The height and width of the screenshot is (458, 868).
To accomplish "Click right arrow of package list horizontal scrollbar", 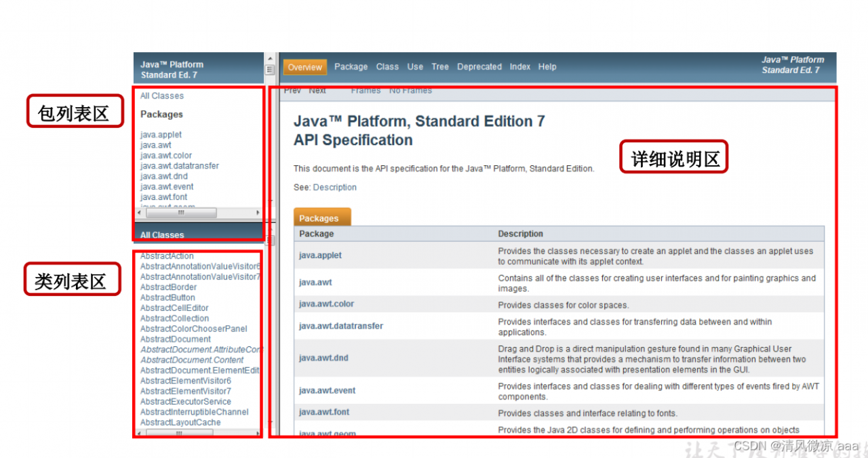I will click(x=258, y=213).
